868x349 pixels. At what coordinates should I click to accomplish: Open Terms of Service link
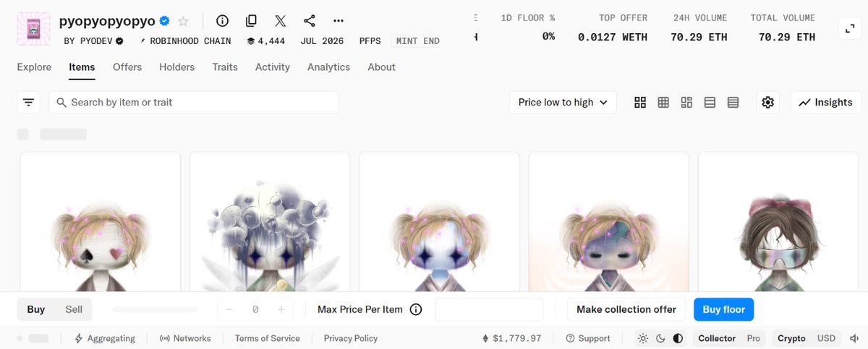pyautogui.click(x=268, y=338)
